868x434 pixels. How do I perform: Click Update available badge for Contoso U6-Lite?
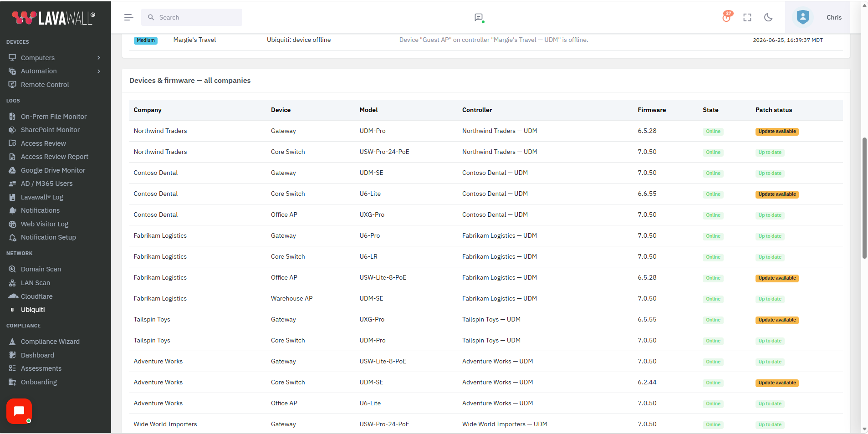tap(777, 194)
